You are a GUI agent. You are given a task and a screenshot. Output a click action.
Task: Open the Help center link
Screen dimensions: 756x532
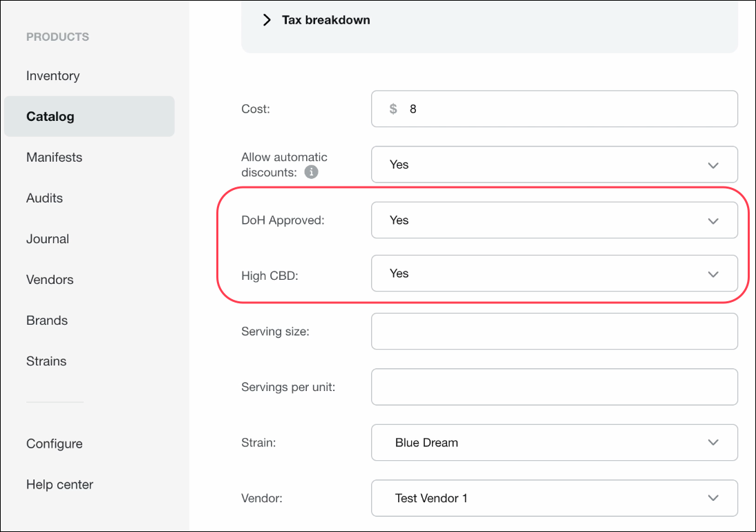(x=60, y=484)
